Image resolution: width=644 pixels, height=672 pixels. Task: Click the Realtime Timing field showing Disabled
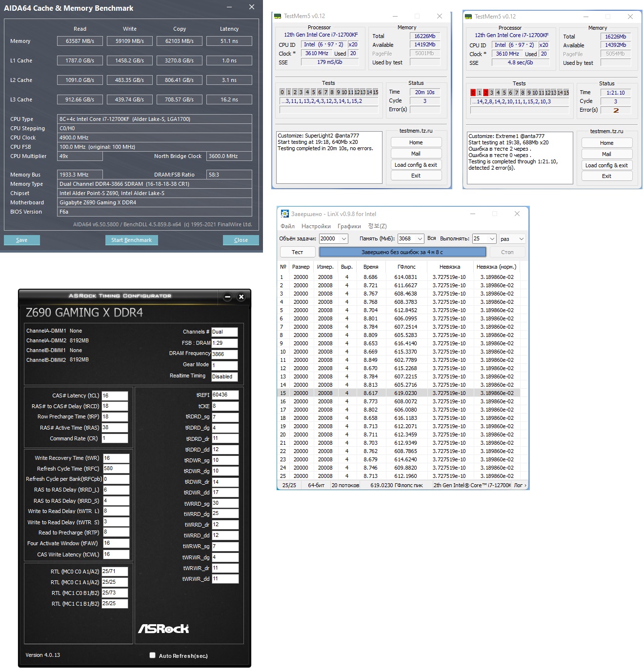click(224, 377)
